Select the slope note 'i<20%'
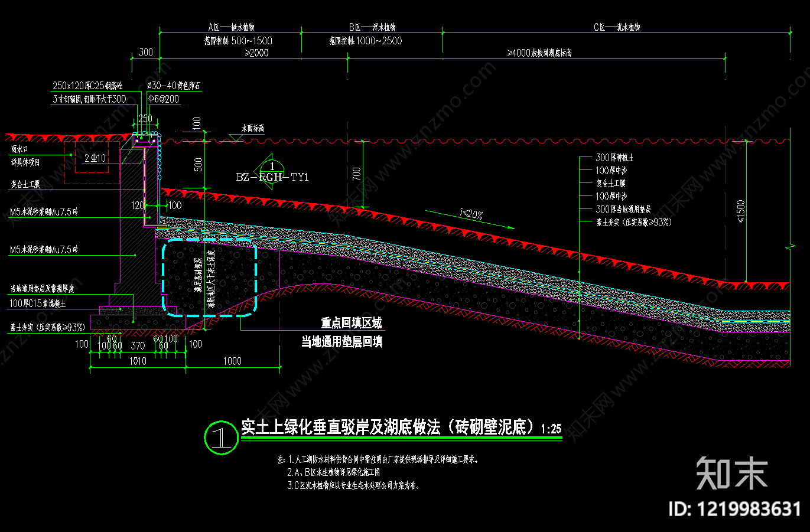Image resolution: width=810 pixels, height=532 pixels. click(471, 214)
